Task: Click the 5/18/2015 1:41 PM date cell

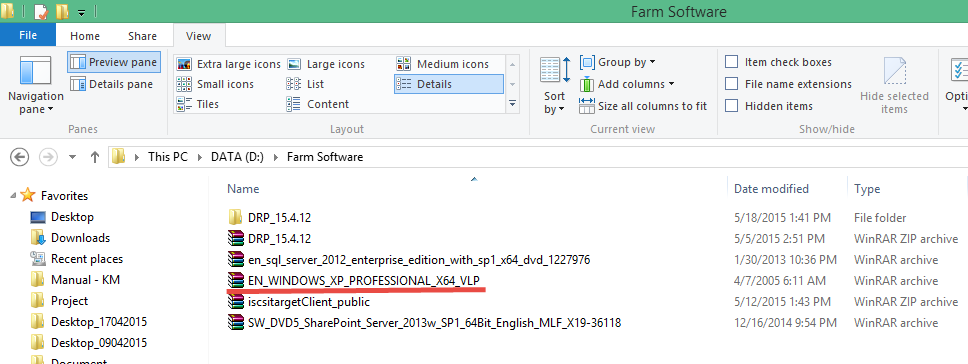Action: pyautogui.click(x=782, y=218)
